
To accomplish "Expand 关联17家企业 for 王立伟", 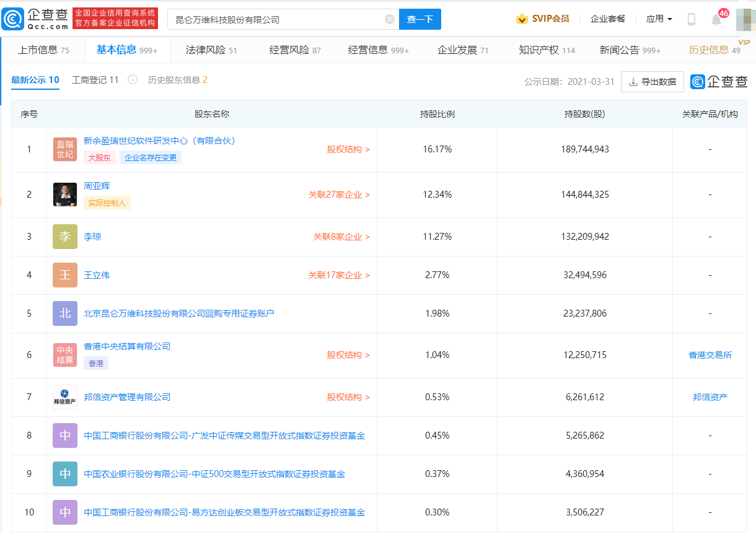I will 339,275.
